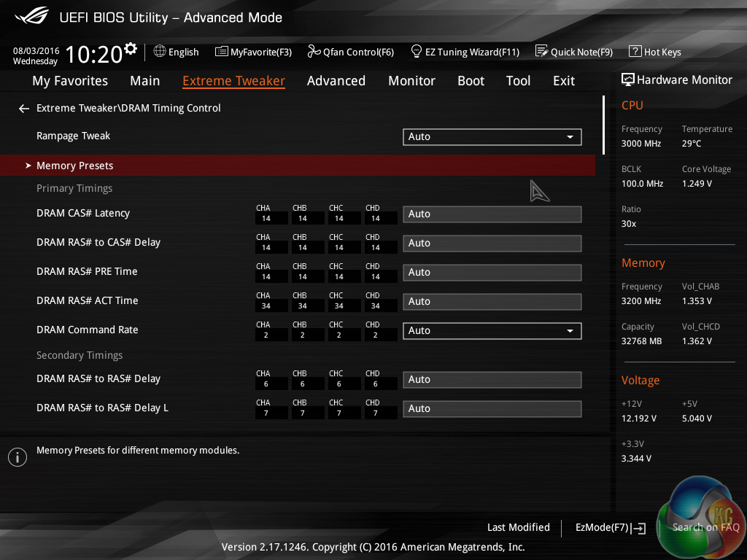
Task: Select the DRAM CAS# Latency row label
Action: click(83, 213)
